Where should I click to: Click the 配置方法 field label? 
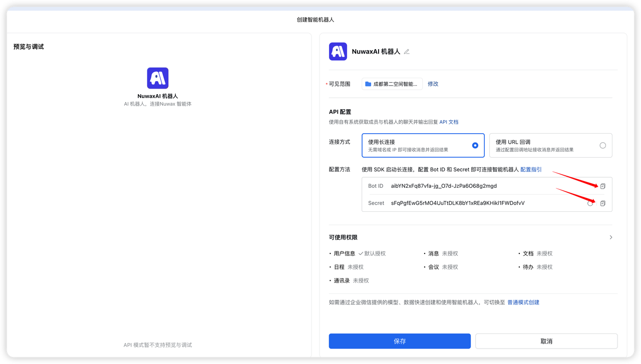(340, 170)
